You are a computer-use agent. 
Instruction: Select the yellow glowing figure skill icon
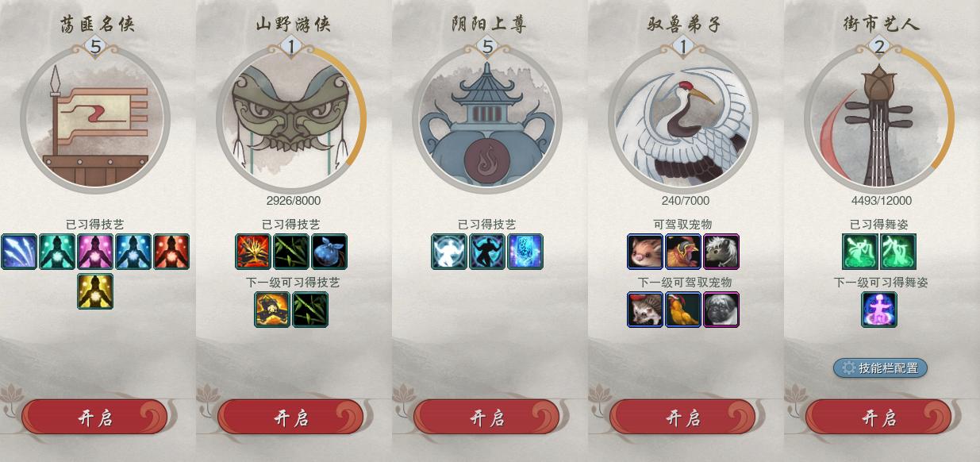(95, 291)
